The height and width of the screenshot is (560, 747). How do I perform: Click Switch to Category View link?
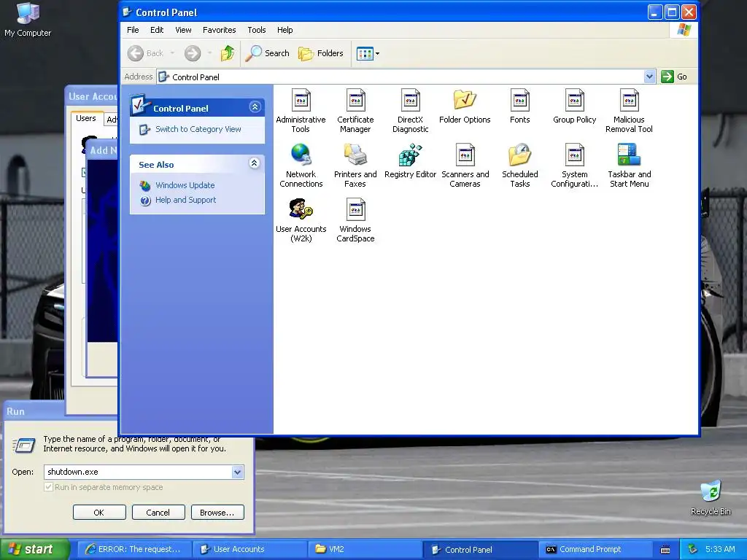pyautogui.click(x=198, y=129)
